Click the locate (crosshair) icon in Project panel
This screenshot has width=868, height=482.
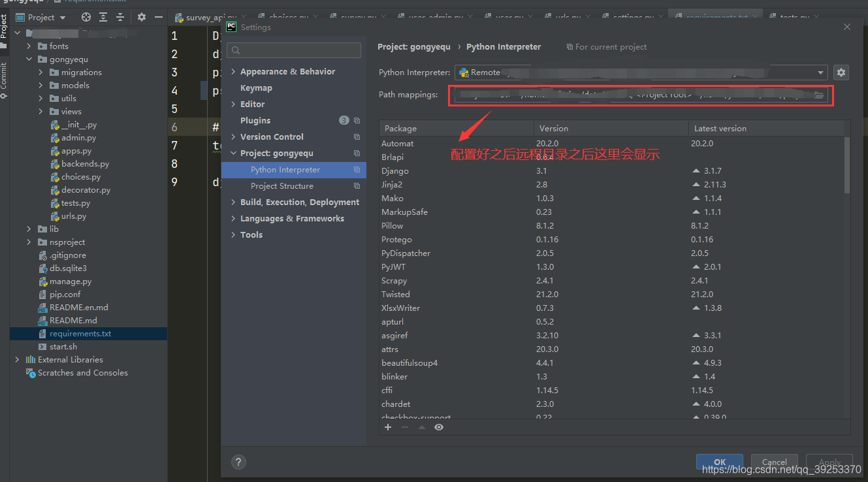pos(86,18)
